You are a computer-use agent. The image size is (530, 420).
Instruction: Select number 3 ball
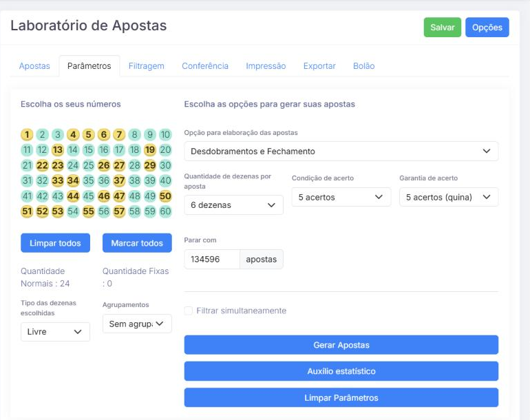[x=58, y=134]
